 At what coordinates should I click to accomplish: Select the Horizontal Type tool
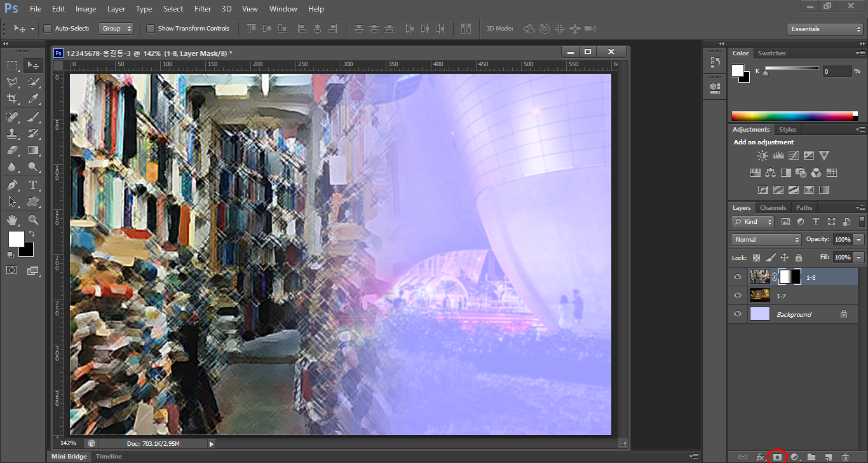pyautogui.click(x=33, y=185)
